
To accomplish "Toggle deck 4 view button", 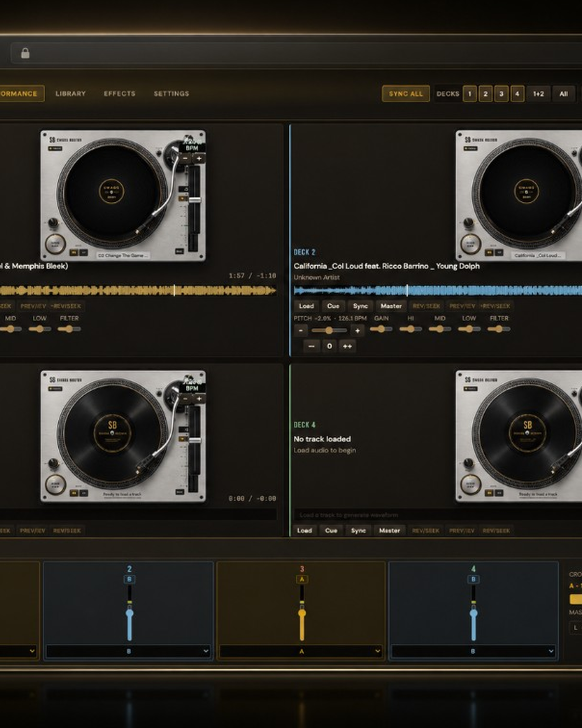I will [517, 94].
